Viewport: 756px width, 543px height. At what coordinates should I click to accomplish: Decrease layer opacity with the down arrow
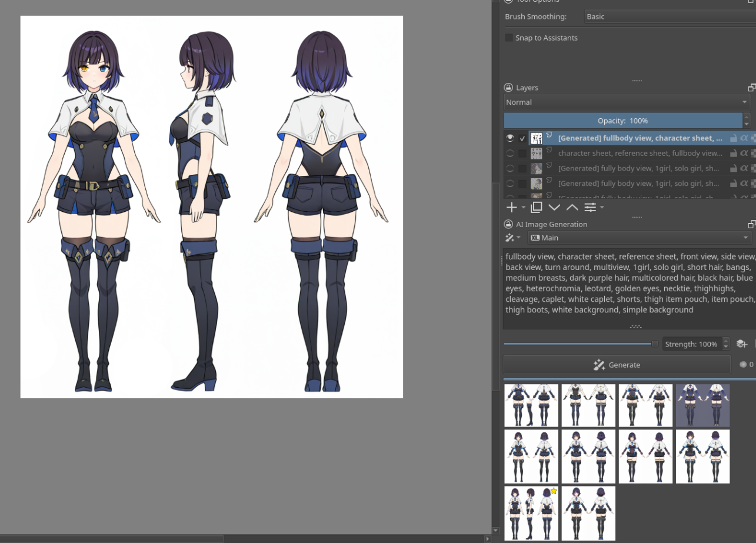(747, 125)
